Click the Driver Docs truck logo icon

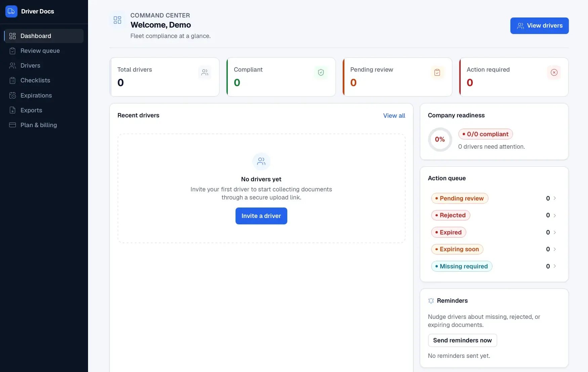click(11, 11)
